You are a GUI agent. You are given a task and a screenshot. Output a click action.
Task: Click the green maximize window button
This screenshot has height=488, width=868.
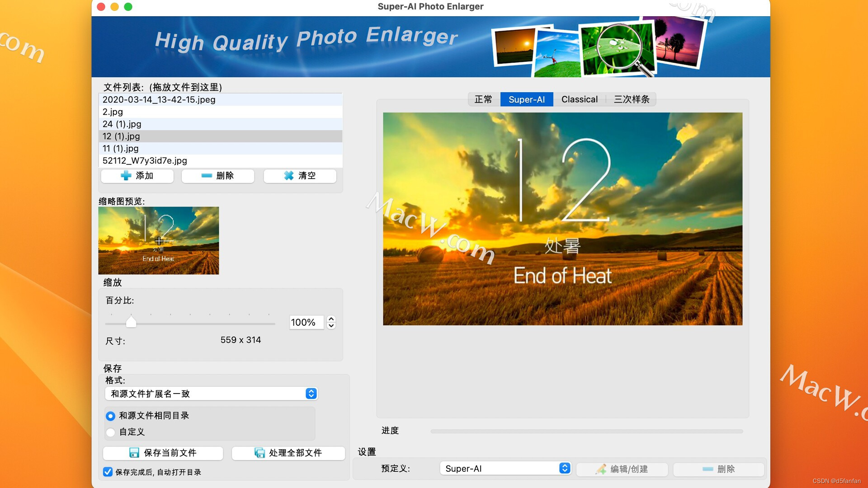coord(128,7)
